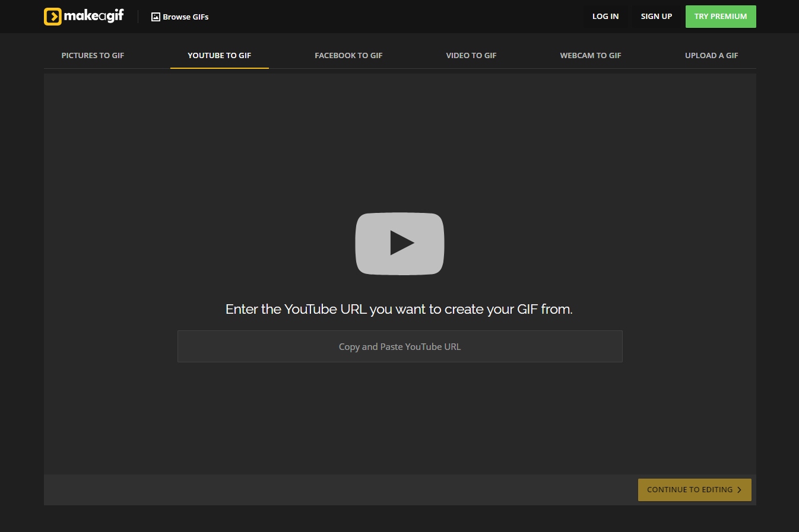
Task: Click the SIGN UP button
Action: pyautogui.click(x=656, y=16)
